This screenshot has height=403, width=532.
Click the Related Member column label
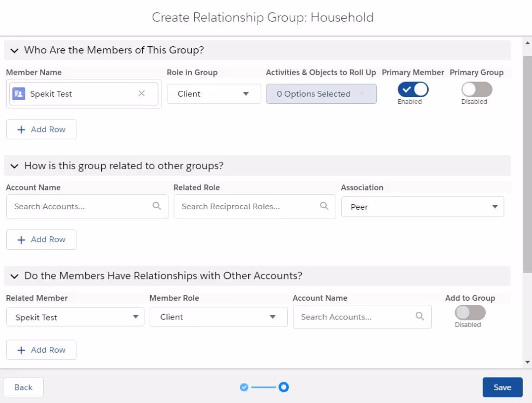tap(37, 298)
